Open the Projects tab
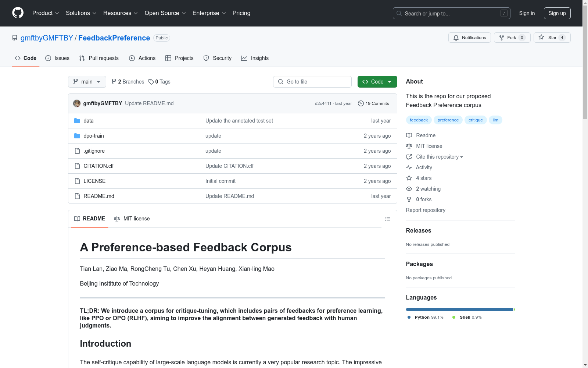588x368 pixels. coord(179,58)
